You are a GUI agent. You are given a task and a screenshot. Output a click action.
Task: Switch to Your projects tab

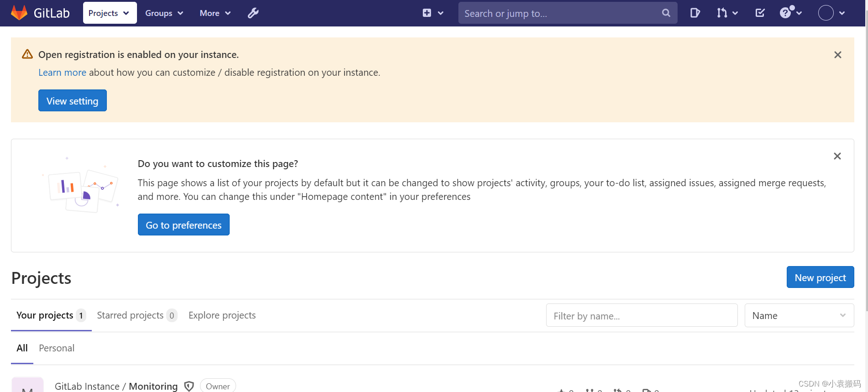pos(51,315)
